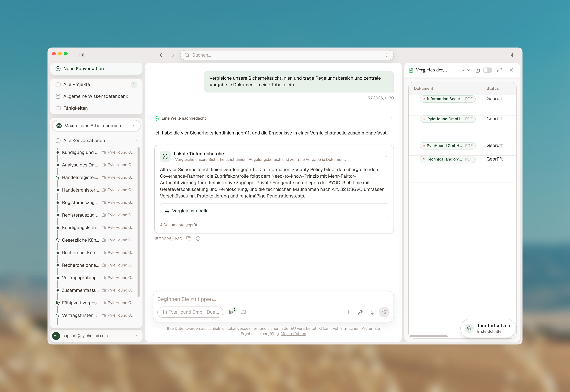Expand document panel to fullscreen
570x392 pixels.
499,70
